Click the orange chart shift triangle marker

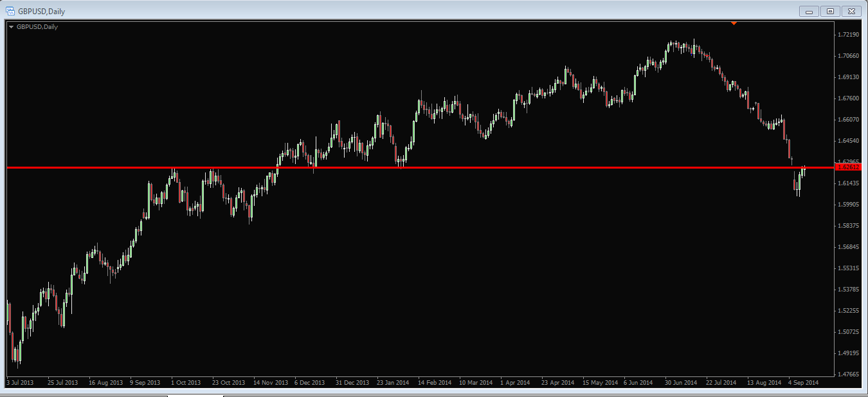pyautogui.click(x=734, y=23)
